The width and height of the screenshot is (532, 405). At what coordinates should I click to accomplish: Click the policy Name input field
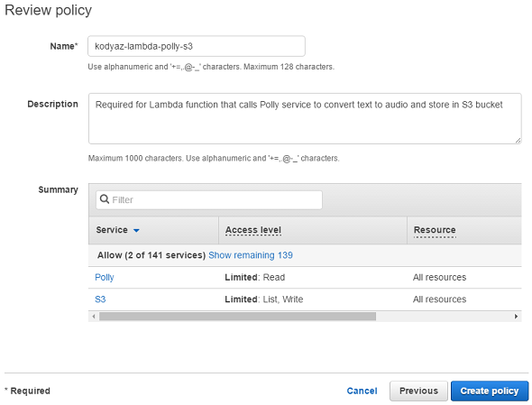tap(196, 46)
